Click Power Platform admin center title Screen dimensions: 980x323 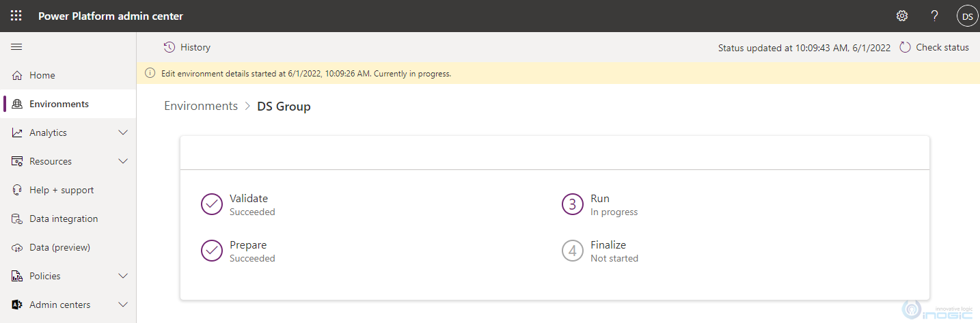click(x=111, y=16)
